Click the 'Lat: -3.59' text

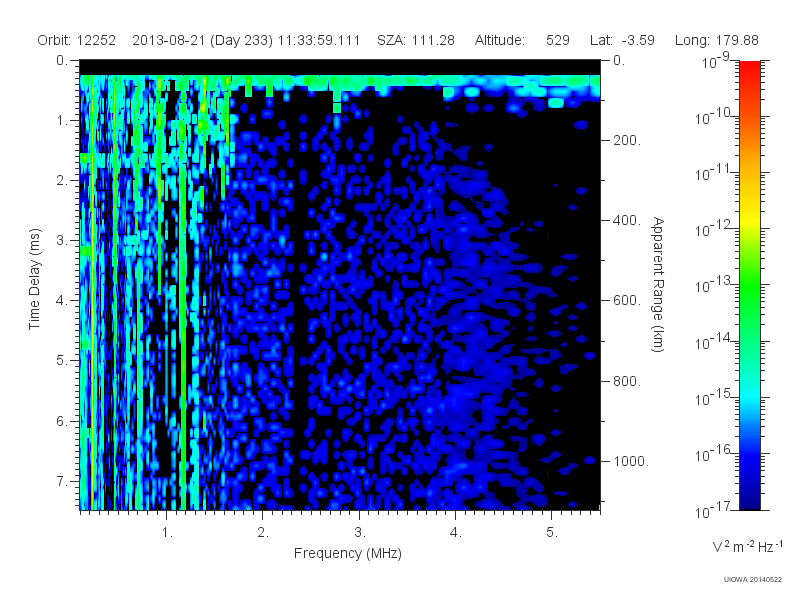tap(622, 40)
